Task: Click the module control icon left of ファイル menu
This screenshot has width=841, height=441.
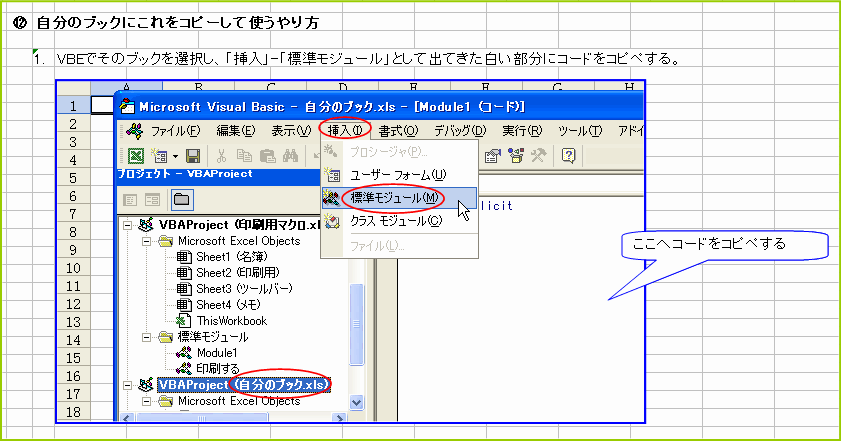Action: 135,130
